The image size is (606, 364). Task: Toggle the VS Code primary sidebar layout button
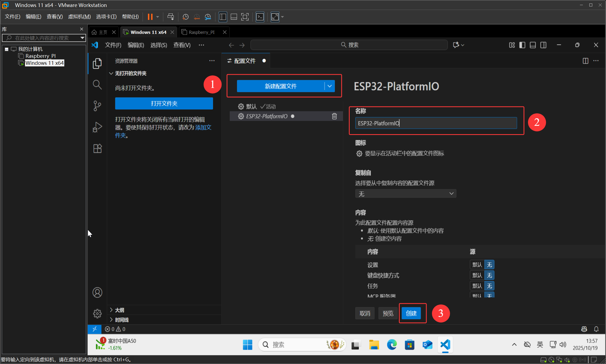coord(522,45)
